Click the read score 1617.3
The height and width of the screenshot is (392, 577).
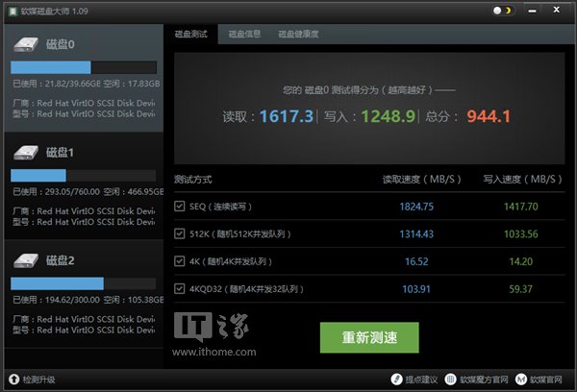coord(287,116)
